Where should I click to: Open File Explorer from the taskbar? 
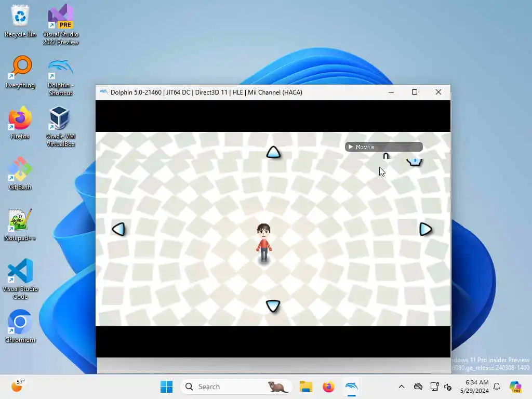[x=305, y=387]
